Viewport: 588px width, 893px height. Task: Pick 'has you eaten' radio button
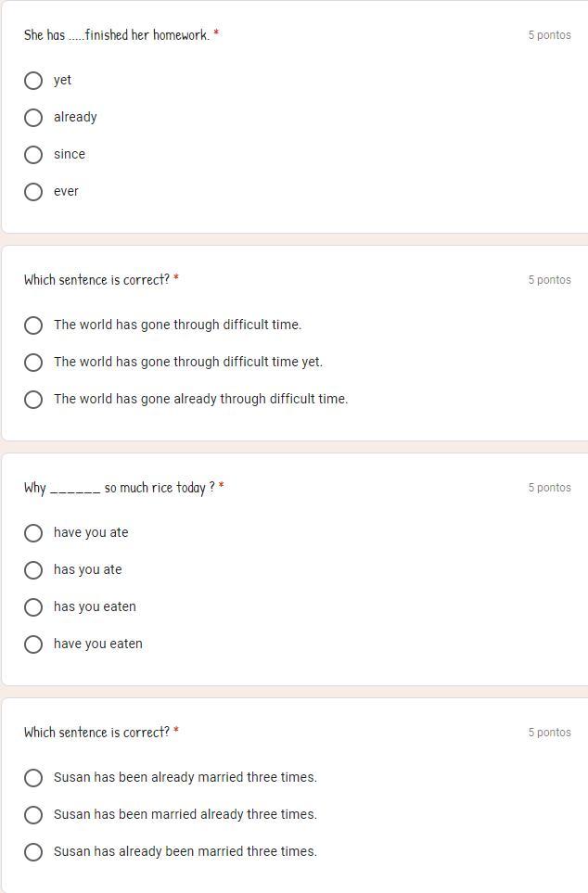(33, 607)
